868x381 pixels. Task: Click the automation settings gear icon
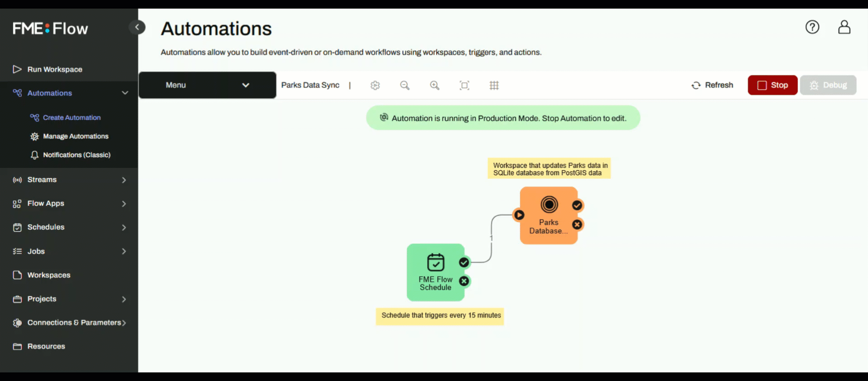pos(375,85)
